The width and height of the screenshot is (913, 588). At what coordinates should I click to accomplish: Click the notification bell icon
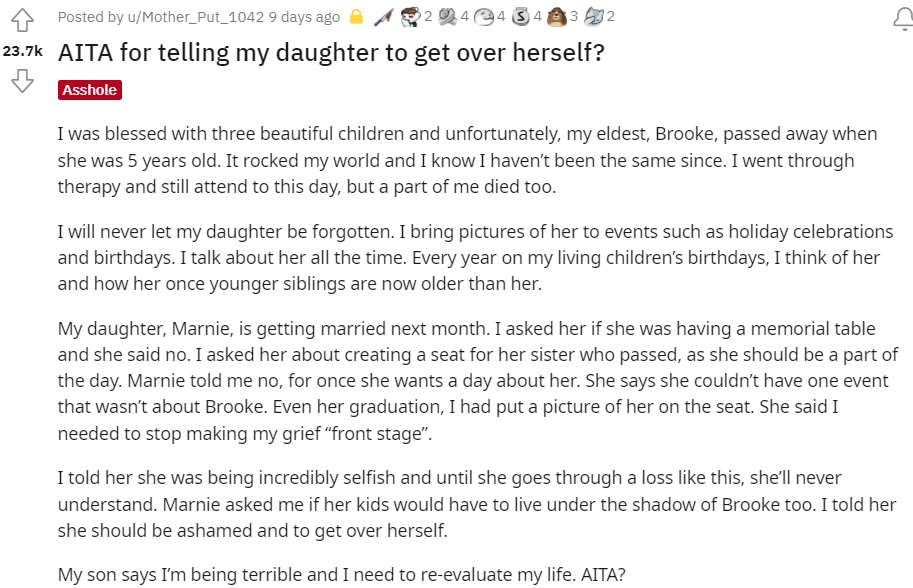pyautogui.click(x=901, y=18)
